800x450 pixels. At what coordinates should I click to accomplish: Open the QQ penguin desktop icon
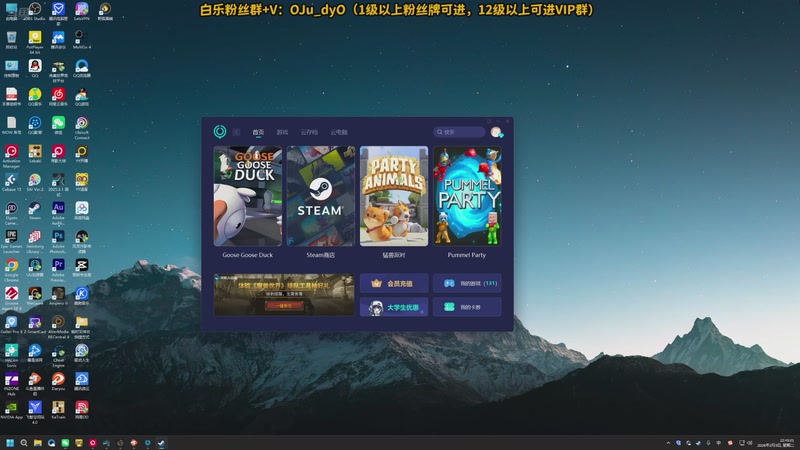35,68
